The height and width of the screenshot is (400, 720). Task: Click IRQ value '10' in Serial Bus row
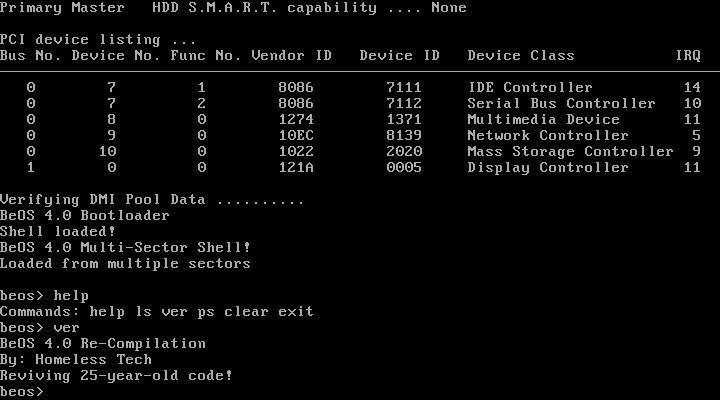pos(692,104)
